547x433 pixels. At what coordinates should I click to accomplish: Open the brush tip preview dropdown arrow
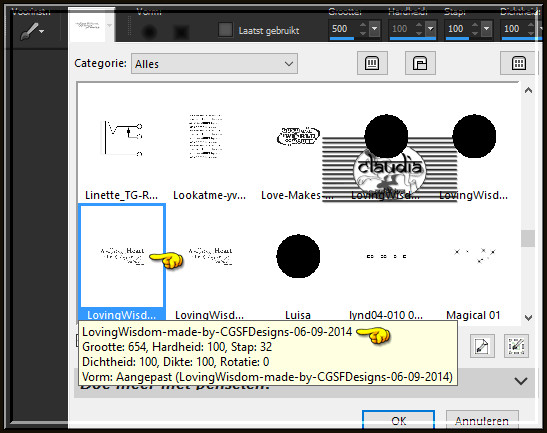tap(110, 25)
